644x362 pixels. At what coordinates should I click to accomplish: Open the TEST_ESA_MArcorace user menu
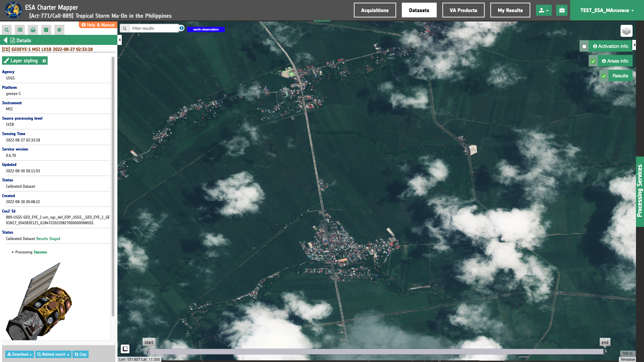pos(607,10)
